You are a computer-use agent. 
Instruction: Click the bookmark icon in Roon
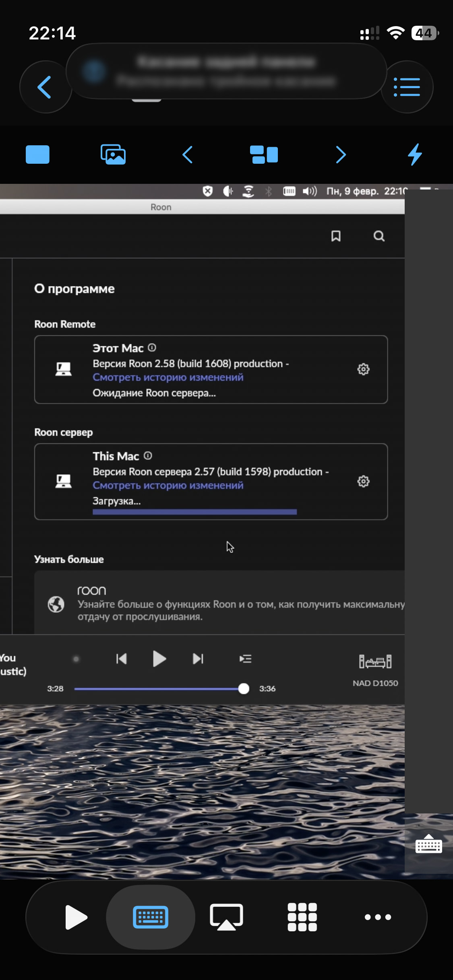(336, 236)
